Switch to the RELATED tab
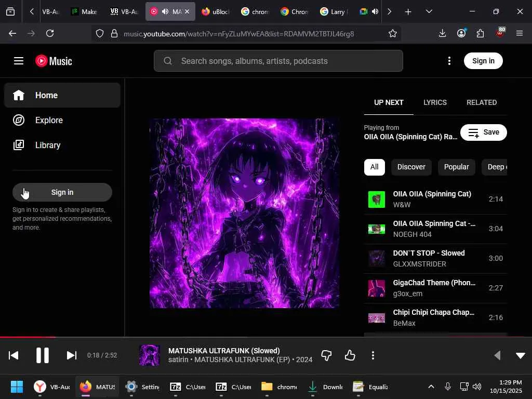Viewport: 532px width, 399px height. 482,102
